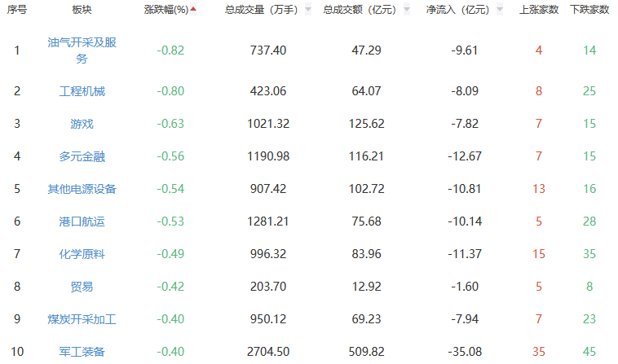Sort by 总成交量 using its arrow icon
Image resolution: width=618 pixels, height=364 pixels.
(x=307, y=10)
